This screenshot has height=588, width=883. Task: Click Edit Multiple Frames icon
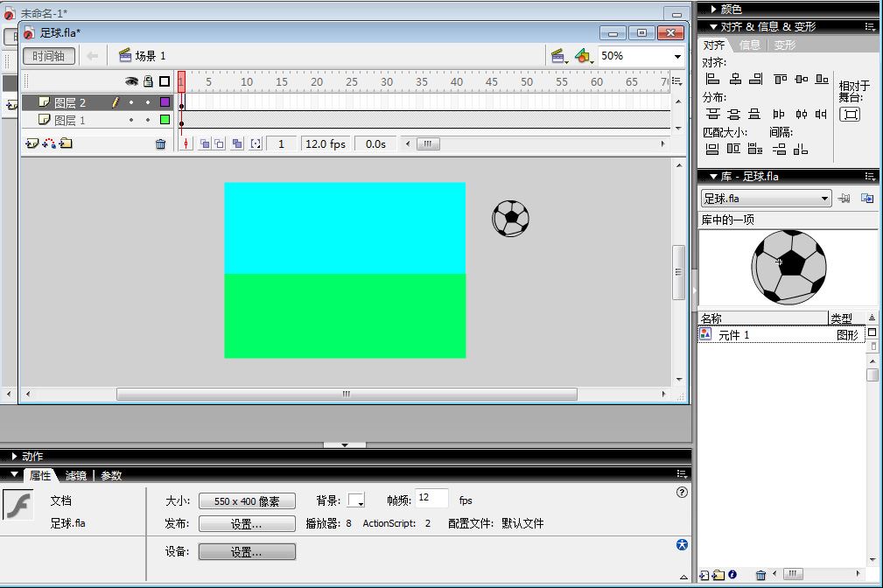pos(238,144)
